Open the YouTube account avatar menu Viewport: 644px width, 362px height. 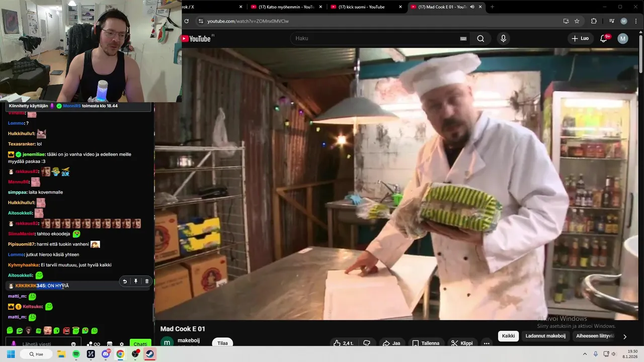[x=623, y=39]
